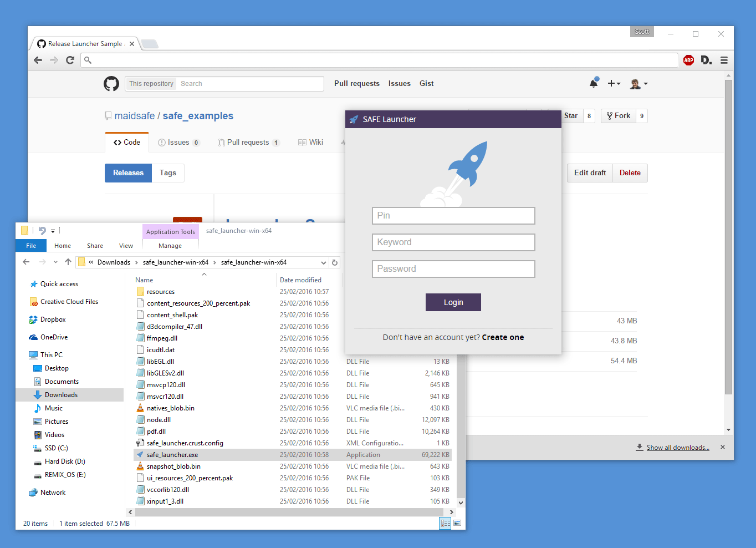Open a new Chrome tab
This screenshot has width=756, height=548.
pyautogui.click(x=150, y=44)
